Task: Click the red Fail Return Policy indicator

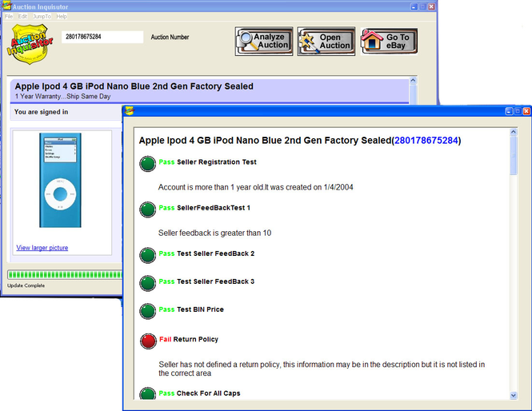Action: pyautogui.click(x=147, y=341)
